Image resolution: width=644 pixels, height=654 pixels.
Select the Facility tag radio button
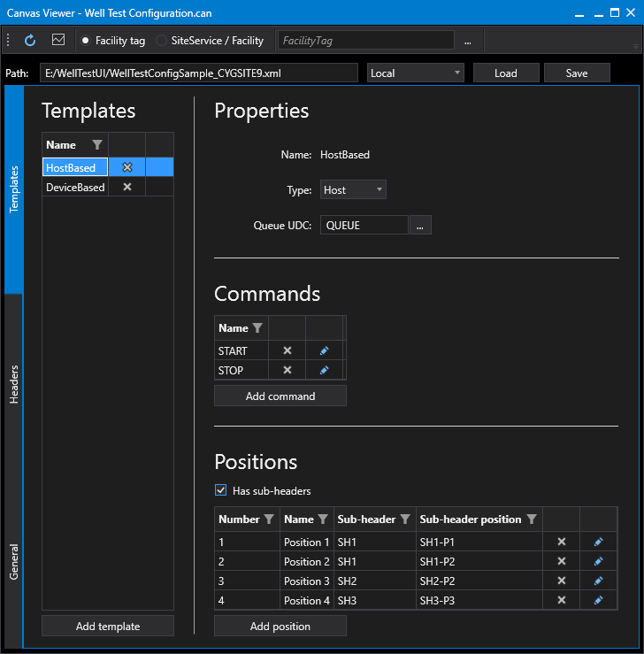coord(86,41)
